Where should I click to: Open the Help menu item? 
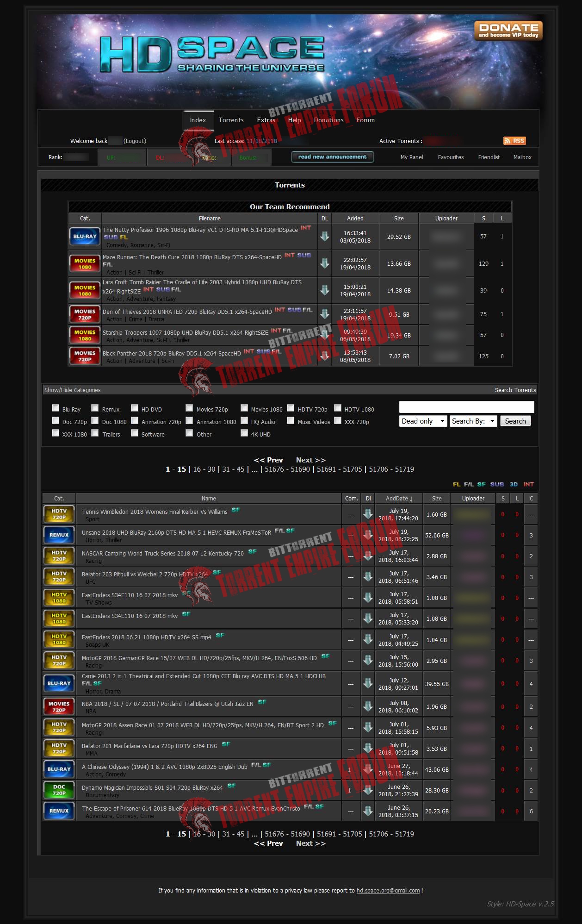294,120
